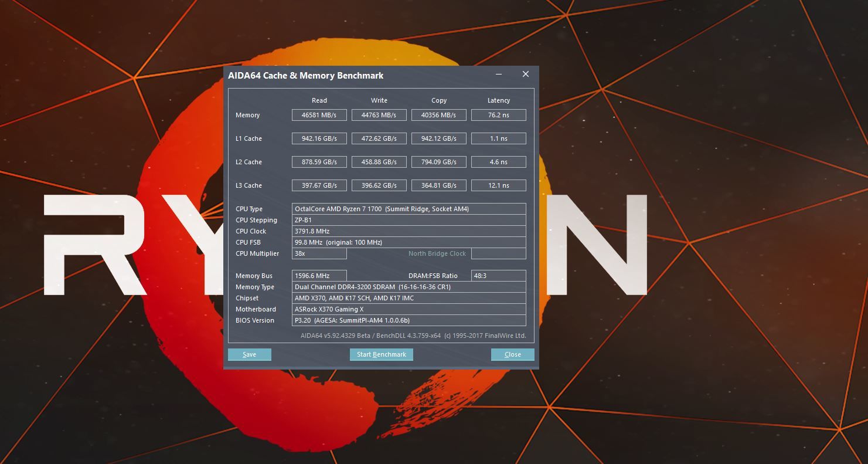Click Memory Bus value 1596.6 MHz
This screenshot has height=464, width=868.
click(x=319, y=276)
